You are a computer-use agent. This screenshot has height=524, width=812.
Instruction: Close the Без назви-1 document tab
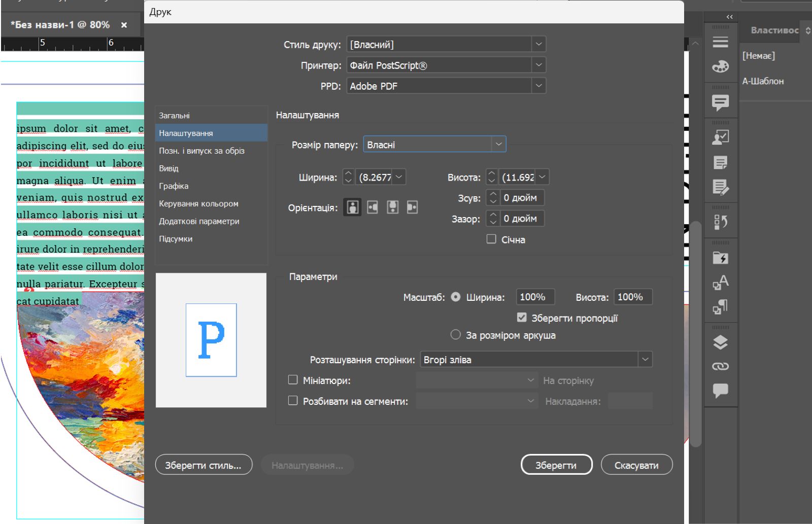click(124, 25)
